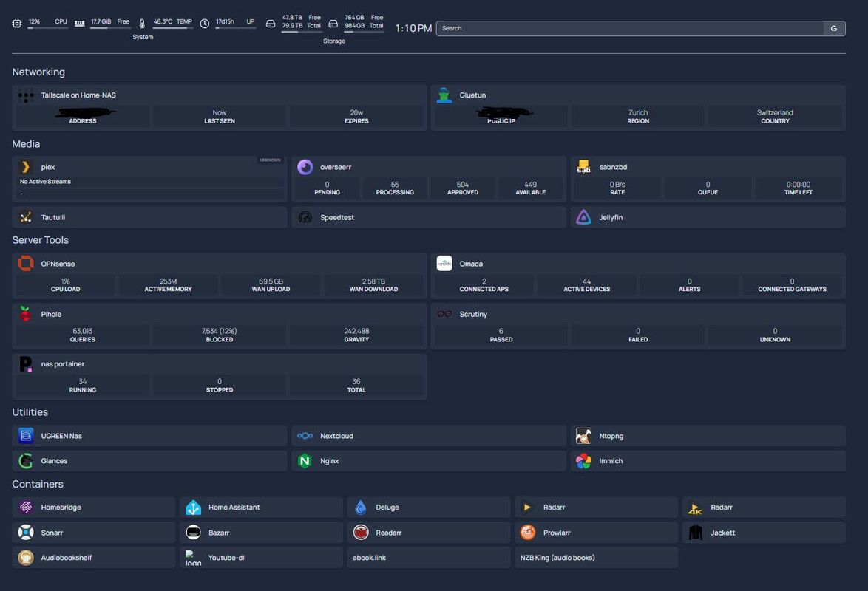
Task: Click the Audiobookshelf icon
Action: click(25, 557)
